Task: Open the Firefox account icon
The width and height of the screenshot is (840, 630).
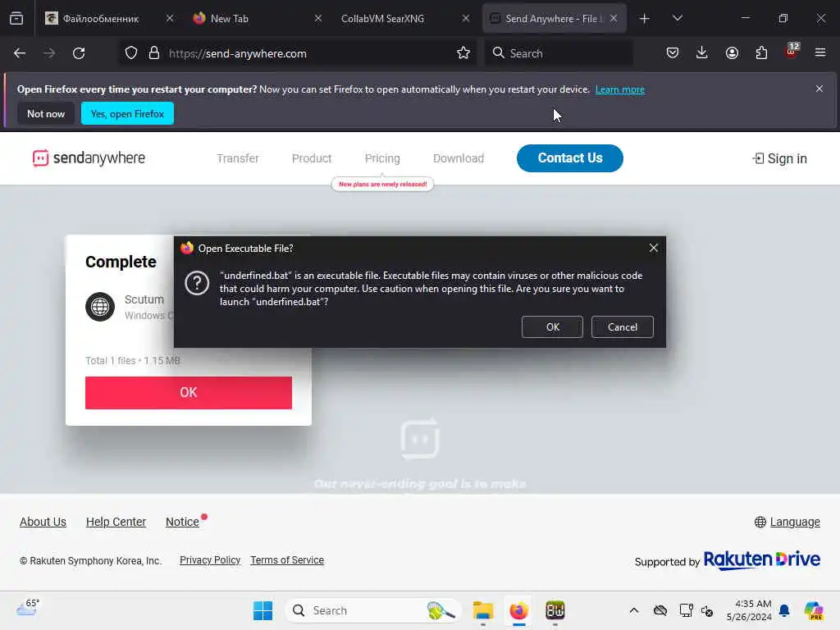Action: point(732,53)
